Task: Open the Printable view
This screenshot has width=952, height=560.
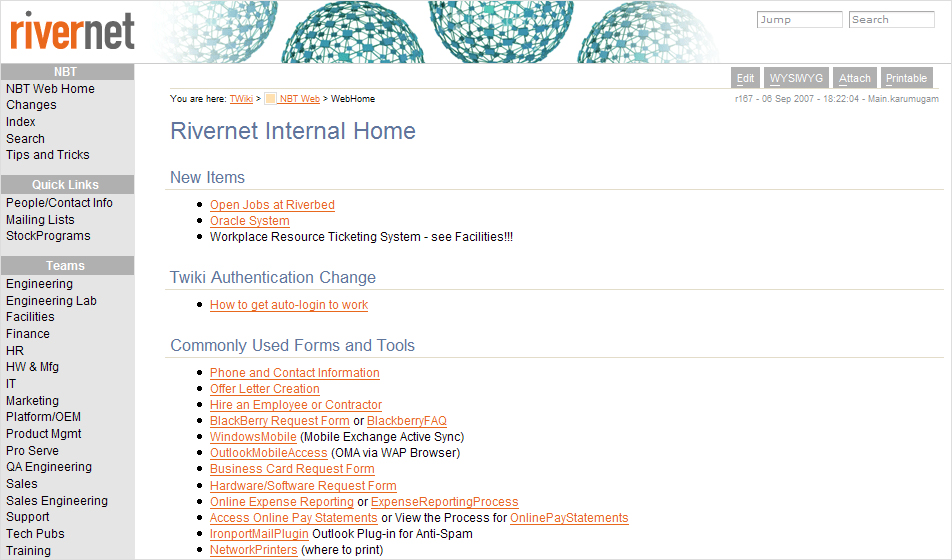Action: (906, 78)
